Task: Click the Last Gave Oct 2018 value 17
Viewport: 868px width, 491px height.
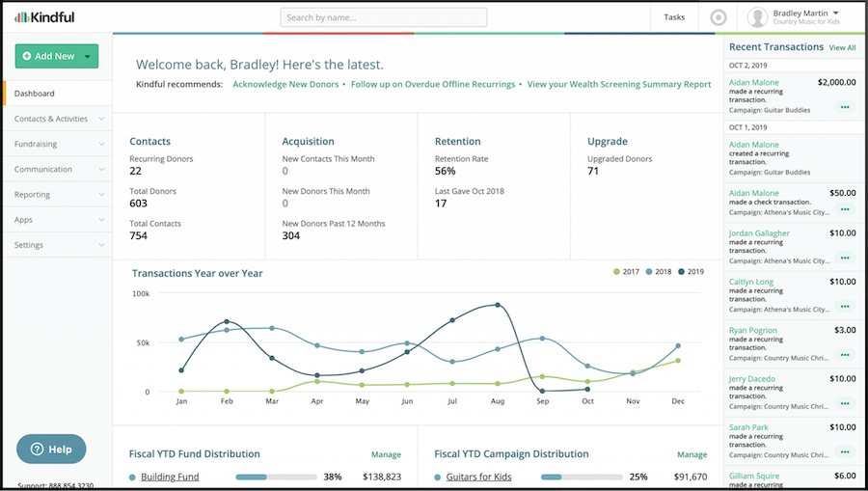Action: click(441, 204)
